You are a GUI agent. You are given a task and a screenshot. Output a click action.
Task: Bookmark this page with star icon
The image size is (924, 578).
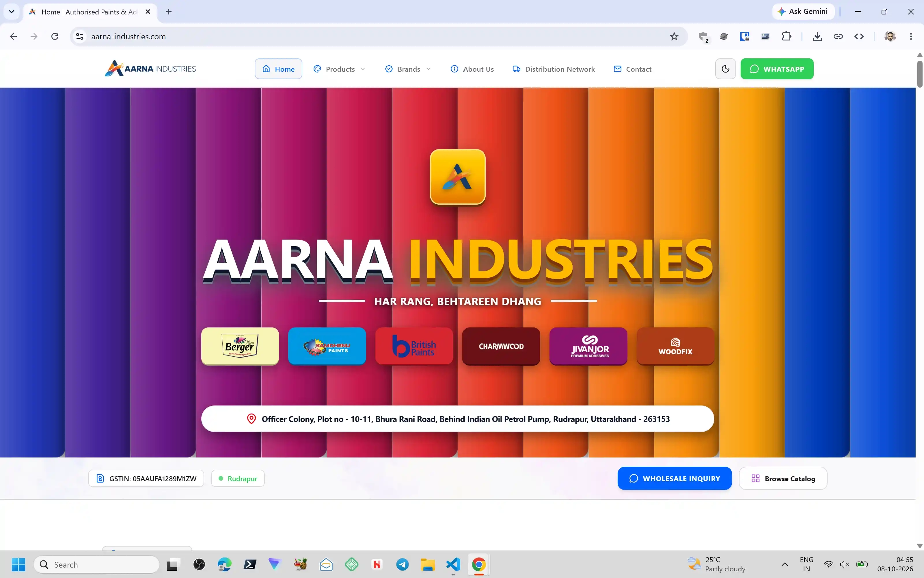[674, 36]
